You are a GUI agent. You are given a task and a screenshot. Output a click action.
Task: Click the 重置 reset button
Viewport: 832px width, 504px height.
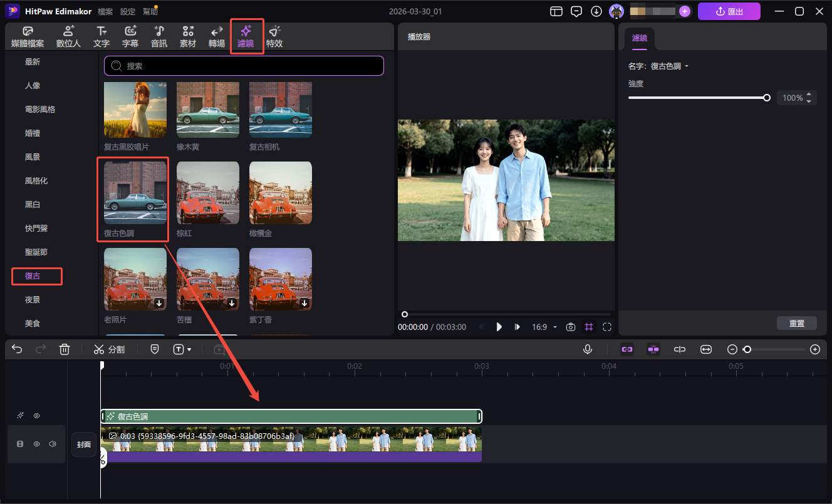796,324
